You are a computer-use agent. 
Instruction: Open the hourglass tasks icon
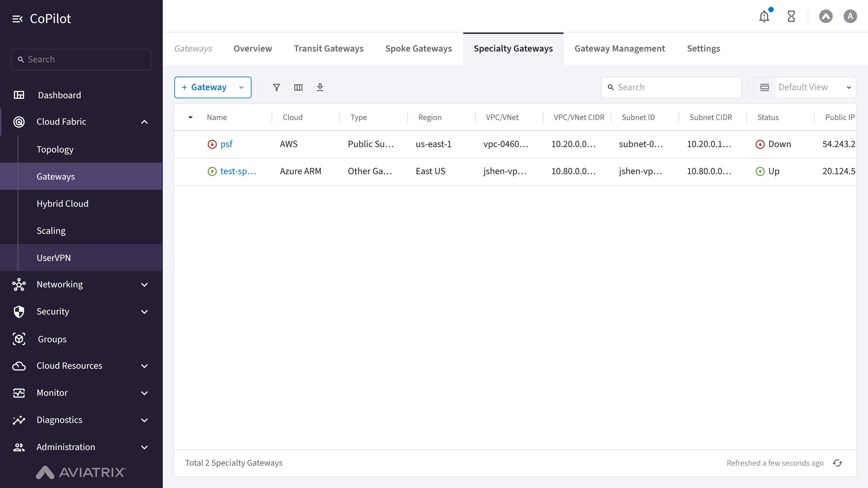pyautogui.click(x=791, y=16)
